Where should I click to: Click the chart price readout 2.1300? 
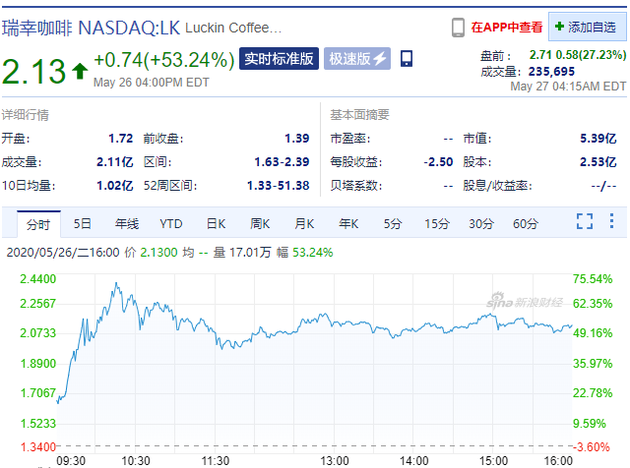point(159,253)
